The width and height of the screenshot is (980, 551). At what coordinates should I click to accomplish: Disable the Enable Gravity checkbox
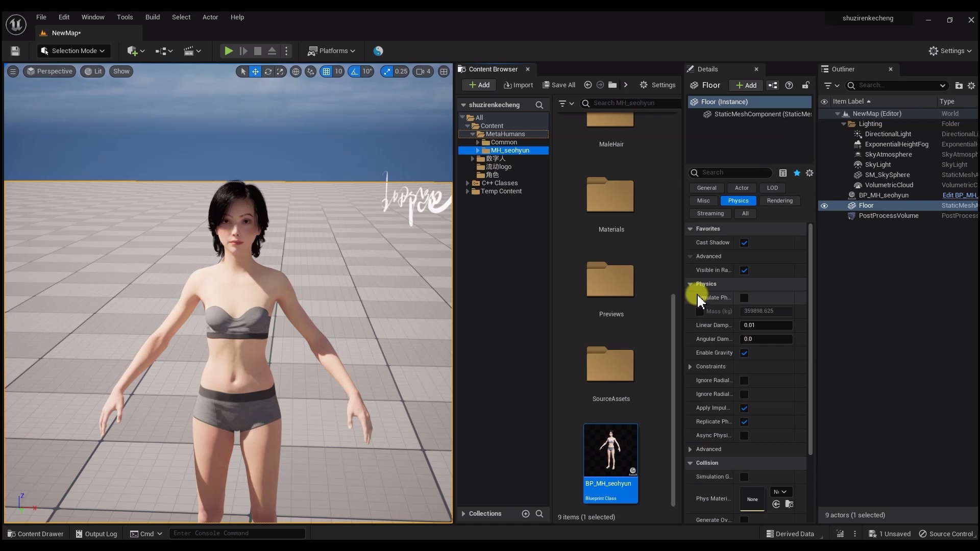(x=744, y=353)
